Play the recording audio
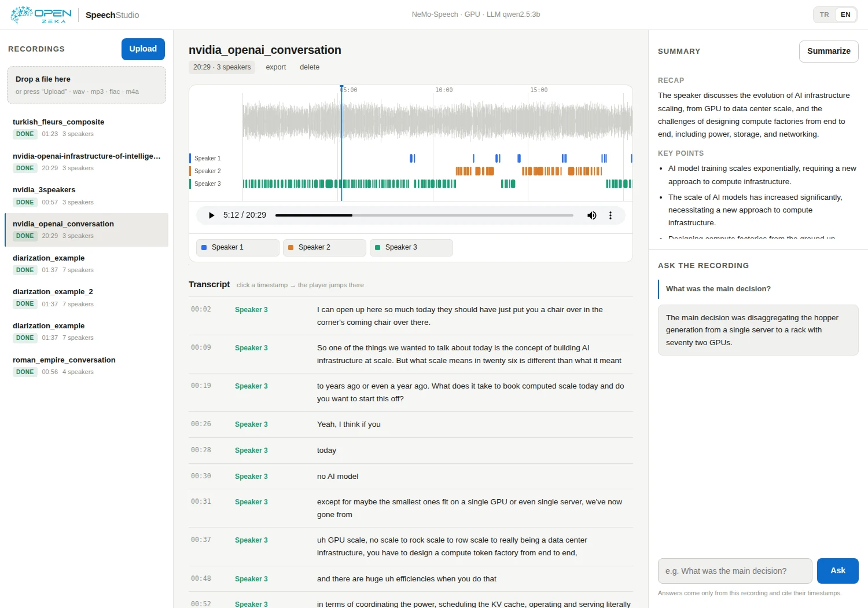Viewport: 868px width, 608px height. (x=211, y=215)
